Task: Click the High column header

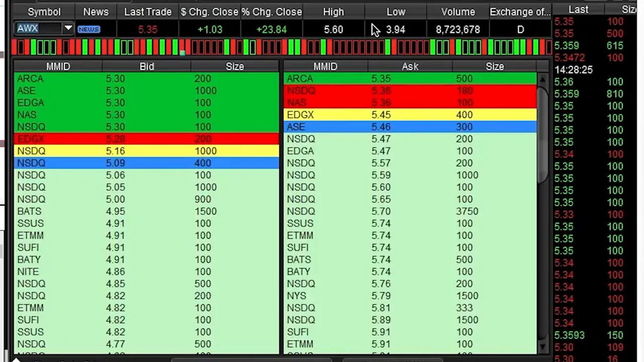Action: coord(333,12)
